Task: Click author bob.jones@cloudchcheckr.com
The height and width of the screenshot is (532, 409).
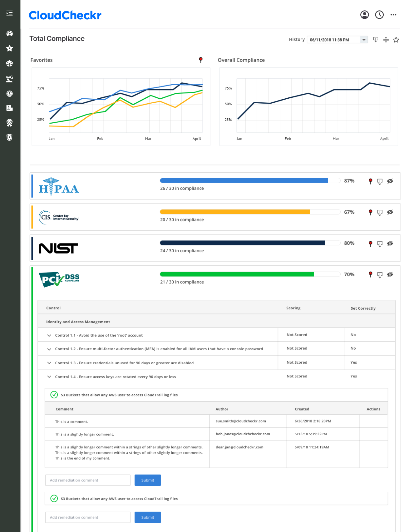Action: pos(243,434)
